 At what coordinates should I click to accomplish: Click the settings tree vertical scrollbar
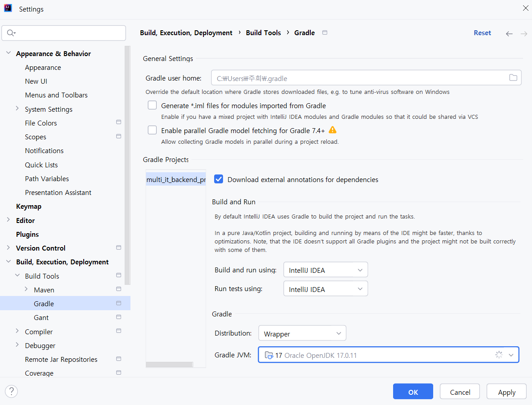pos(128,166)
